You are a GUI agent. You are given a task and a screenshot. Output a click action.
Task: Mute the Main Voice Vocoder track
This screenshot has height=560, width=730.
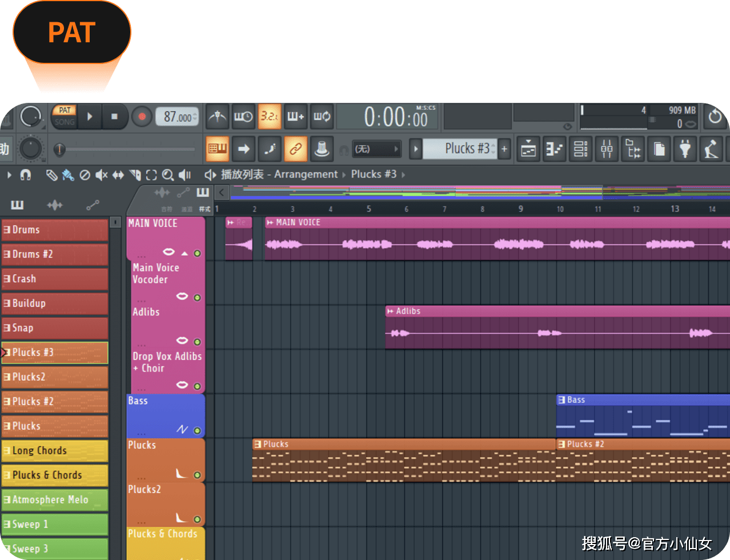197,298
